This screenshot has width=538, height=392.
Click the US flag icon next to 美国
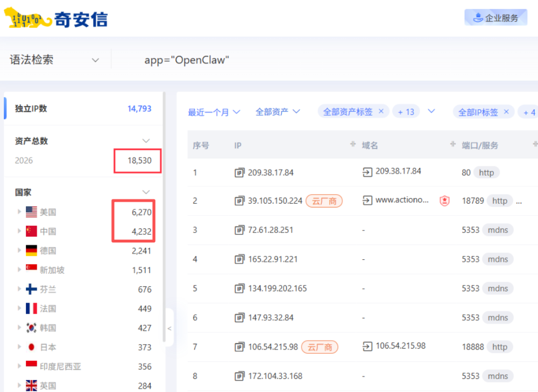pos(31,211)
